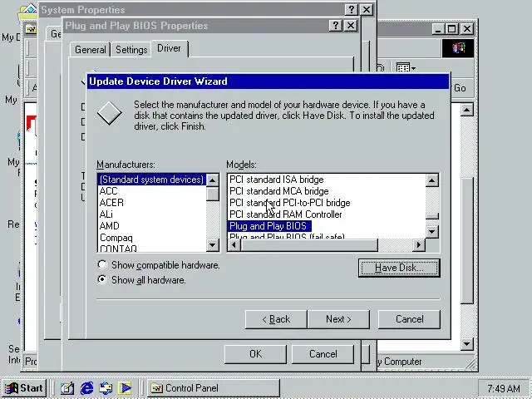Select 'PCI standard MCA bridge' model
532x399 pixels.
[279, 191]
